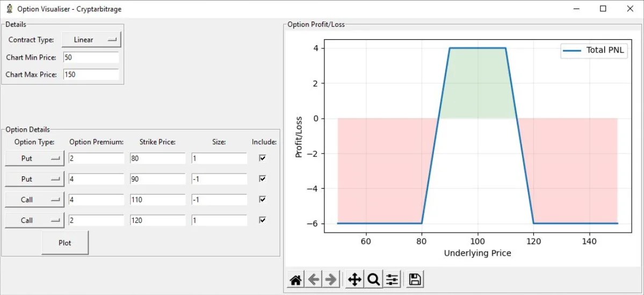This screenshot has height=295, width=644.
Task: Uncheck Include for the strike 90 Put
Action: [263, 179]
